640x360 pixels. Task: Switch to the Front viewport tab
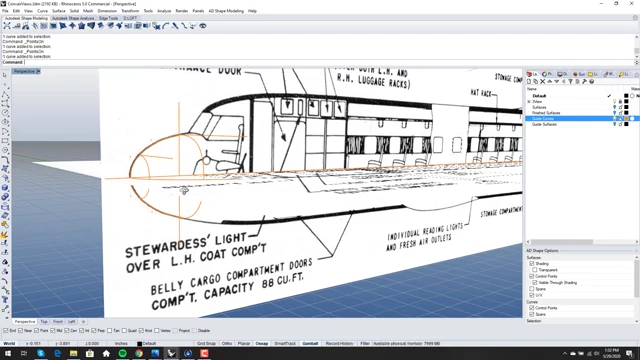(x=58, y=322)
